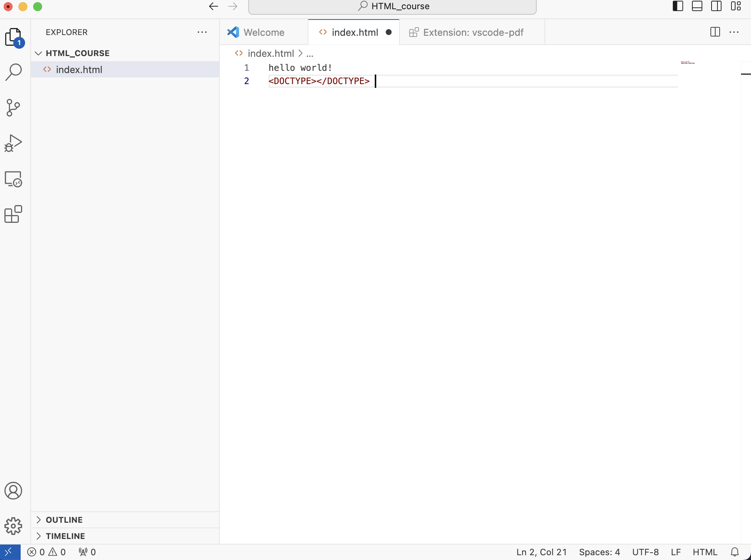
Task: Click the HTML_course command center search
Action: (x=392, y=6)
